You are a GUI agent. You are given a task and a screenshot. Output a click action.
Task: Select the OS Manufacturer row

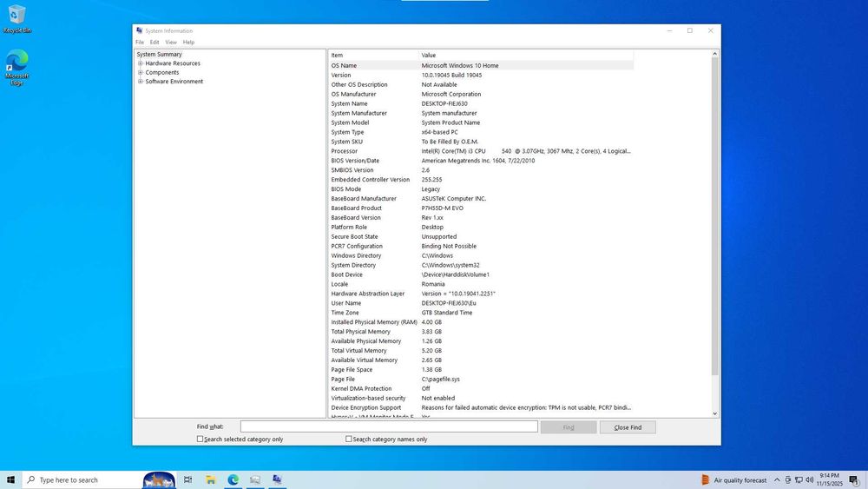481,94
